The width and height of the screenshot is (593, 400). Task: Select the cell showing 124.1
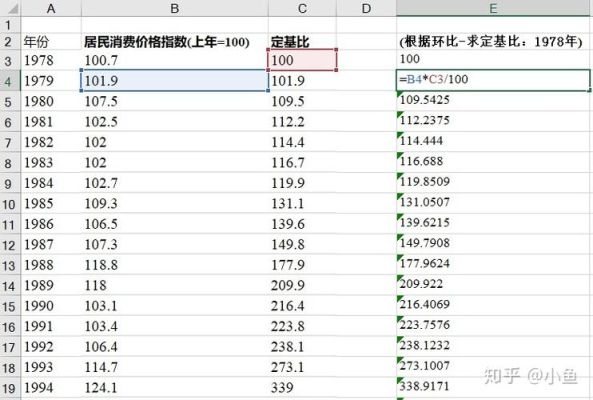pos(175,388)
